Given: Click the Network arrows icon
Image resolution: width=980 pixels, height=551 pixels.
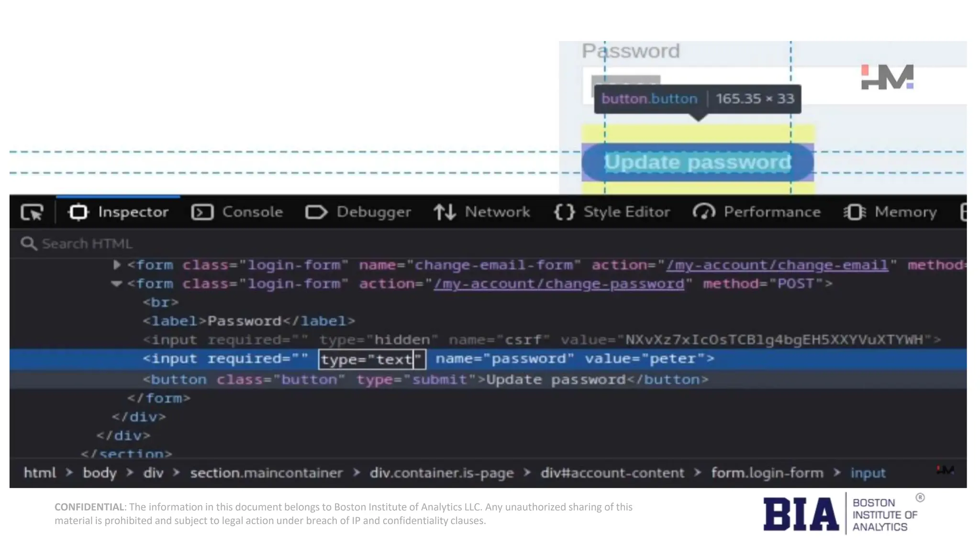Looking at the screenshot, I should coord(445,212).
